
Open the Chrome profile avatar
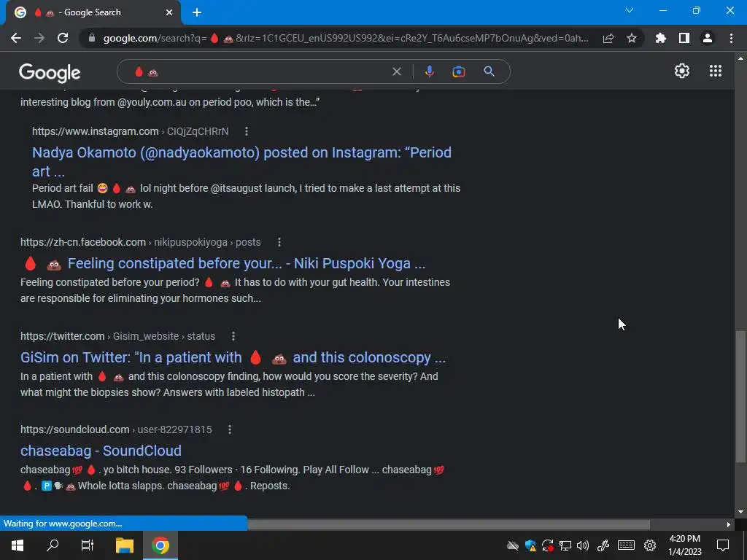[x=708, y=38]
